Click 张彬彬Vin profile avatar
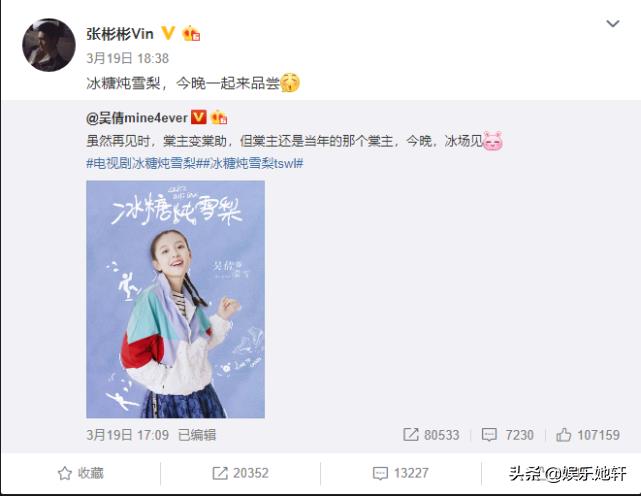641x496 pixels. (49, 45)
